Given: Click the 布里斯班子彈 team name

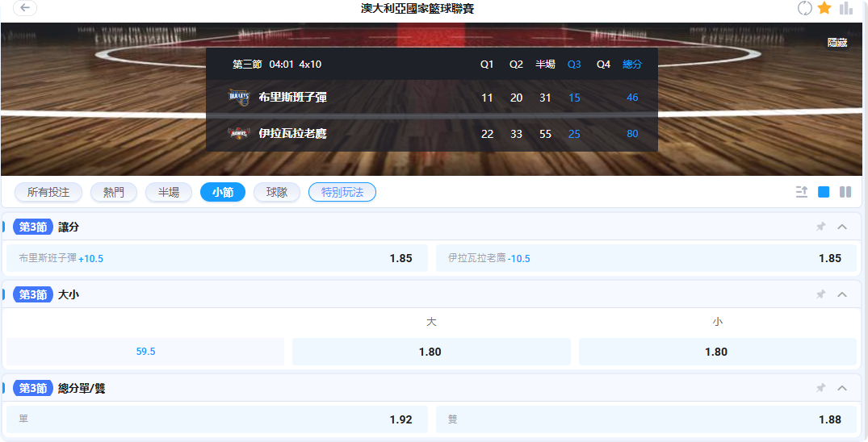Looking at the screenshot, I should click(x=292, y=98).
